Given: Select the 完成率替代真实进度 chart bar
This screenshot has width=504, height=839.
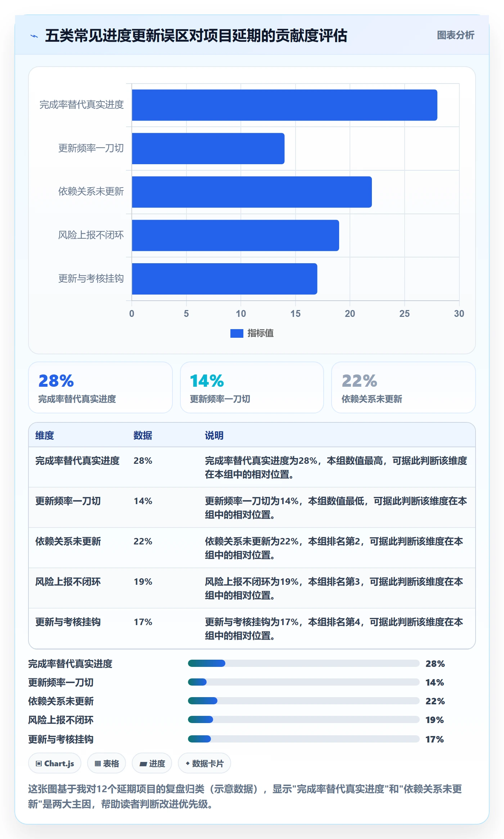Looking at the screenshot, I should (284, 105).
